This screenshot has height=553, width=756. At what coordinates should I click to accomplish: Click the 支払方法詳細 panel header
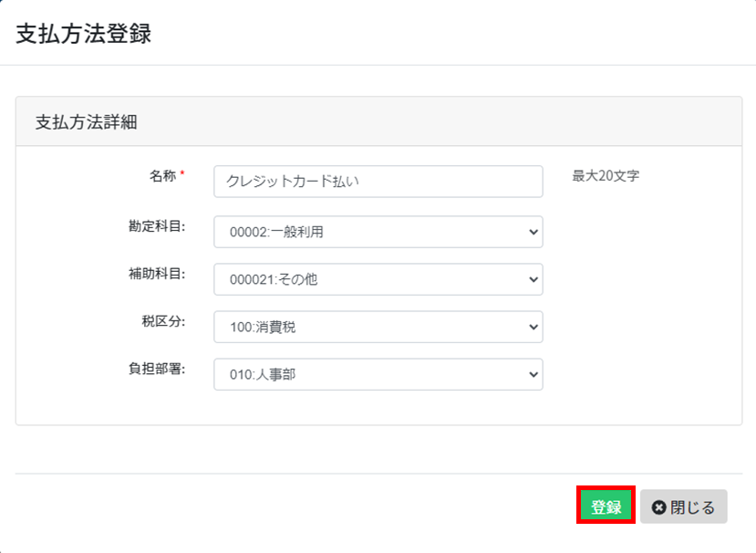click(378, 121)
